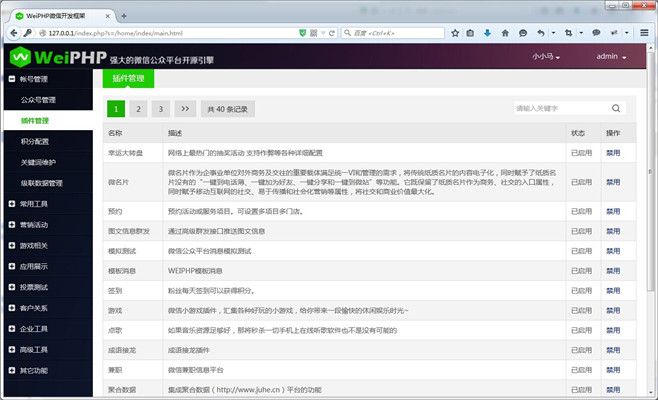Switch to the green 插件管理 tab
Screen dimensions: 658x400
tap(128, 78)
